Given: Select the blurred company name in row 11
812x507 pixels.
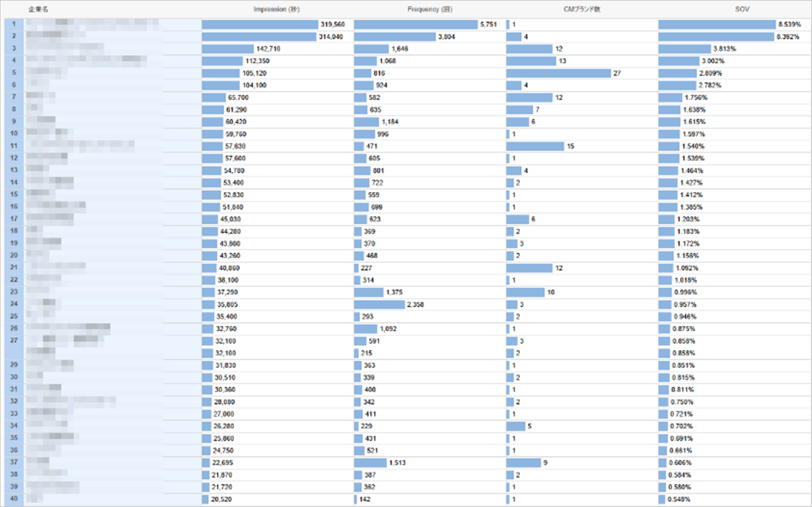Looking at the screenshot, I should pyautogui.click(x=79, y=146).
